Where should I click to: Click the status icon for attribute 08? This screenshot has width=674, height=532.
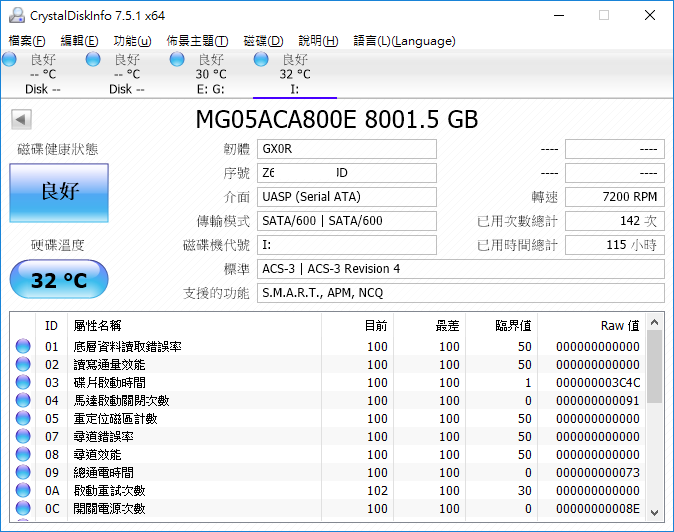23,454
